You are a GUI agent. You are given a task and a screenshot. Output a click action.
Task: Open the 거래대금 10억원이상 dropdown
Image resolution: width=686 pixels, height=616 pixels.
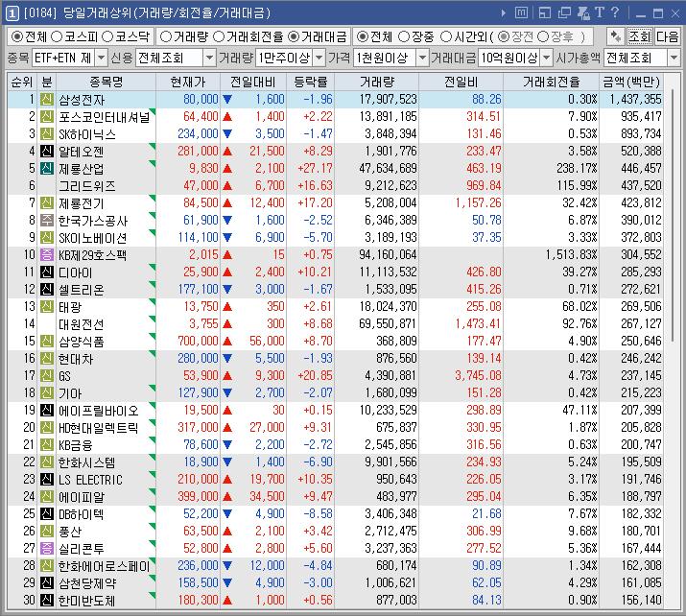(547, 58)
